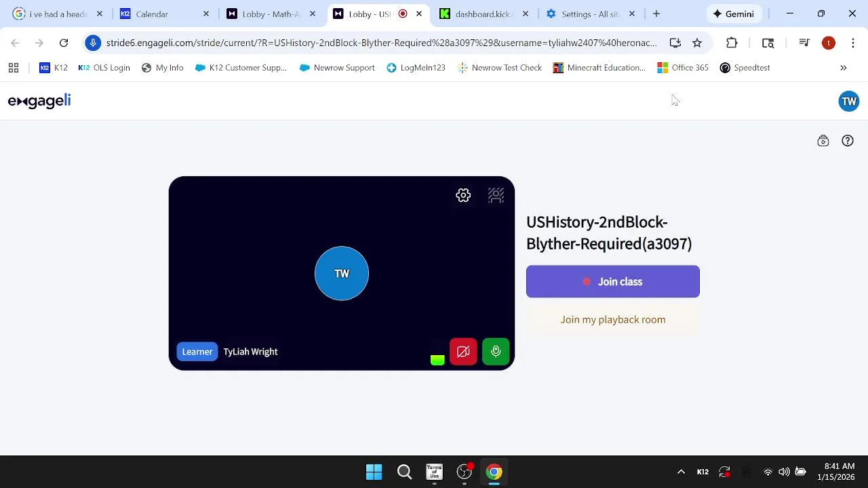Toggle the red camera-off button
868x488 pixels.
coord(463,352)
